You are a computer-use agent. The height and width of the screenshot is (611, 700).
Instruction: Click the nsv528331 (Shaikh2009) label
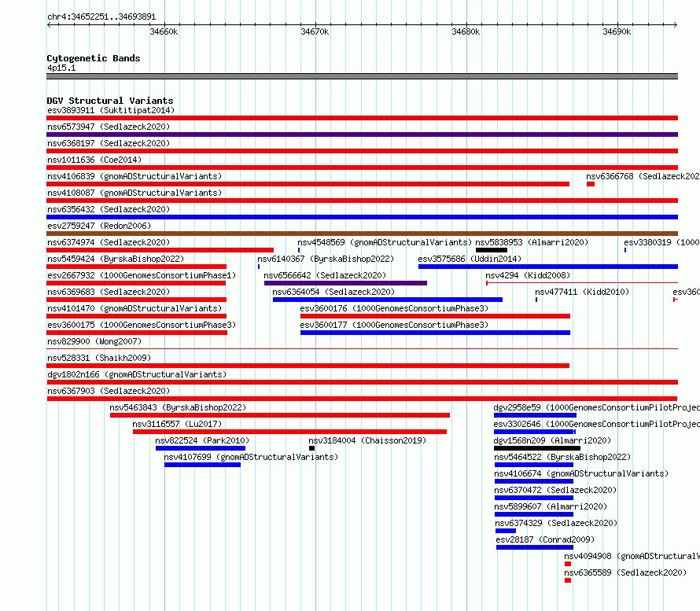tap(99, 358)
